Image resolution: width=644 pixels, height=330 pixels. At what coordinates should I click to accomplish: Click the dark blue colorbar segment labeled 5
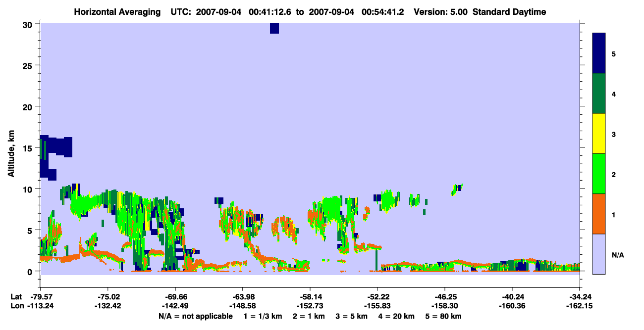point(599,53)
